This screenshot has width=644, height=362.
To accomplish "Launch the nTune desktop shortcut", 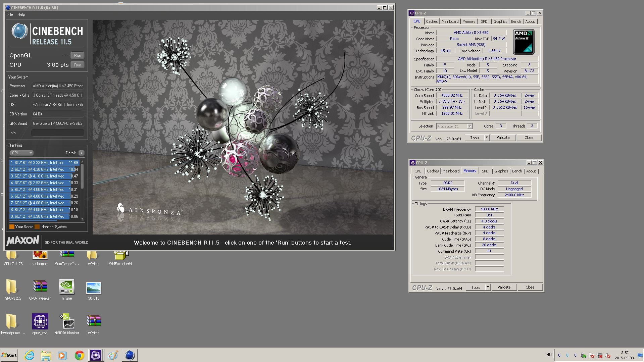I will tap(67, 290).
